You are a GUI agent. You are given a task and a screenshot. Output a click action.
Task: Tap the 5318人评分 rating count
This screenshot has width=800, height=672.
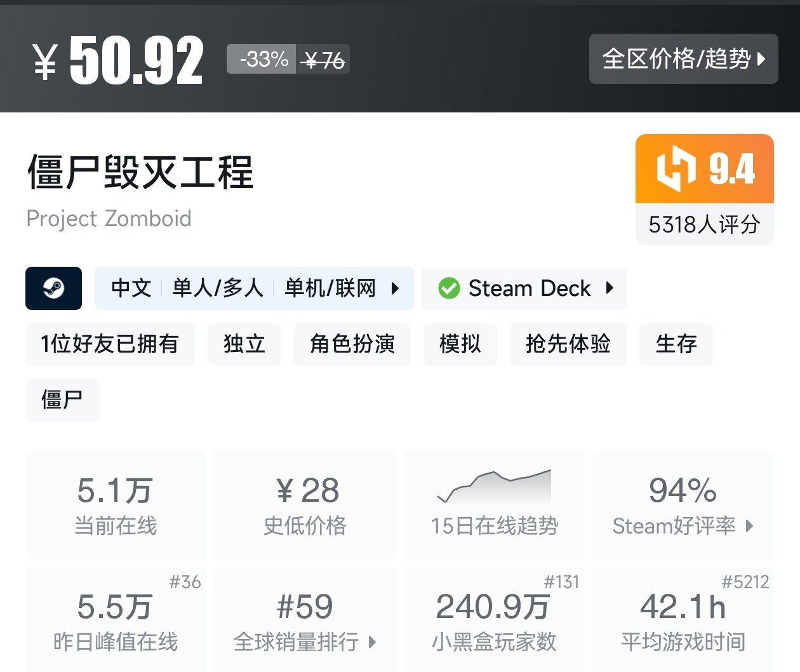click(x=705, y=224)
